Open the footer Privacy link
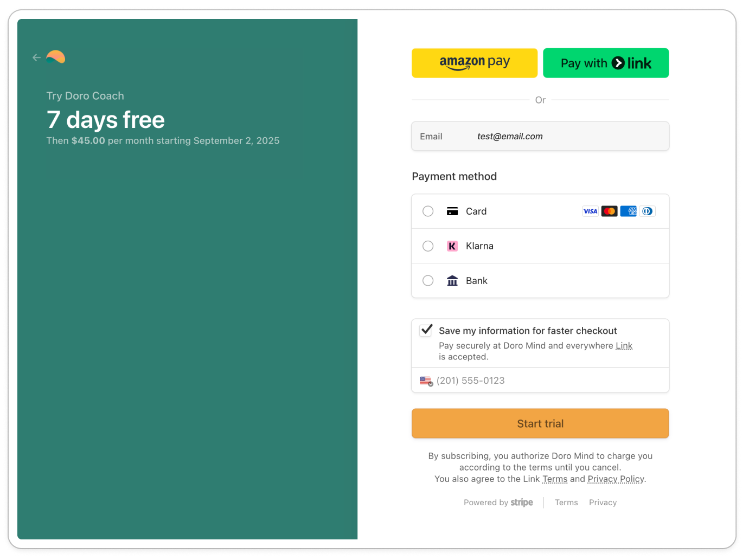Viewport: 749px width, 560px height. tap(603, 503)
